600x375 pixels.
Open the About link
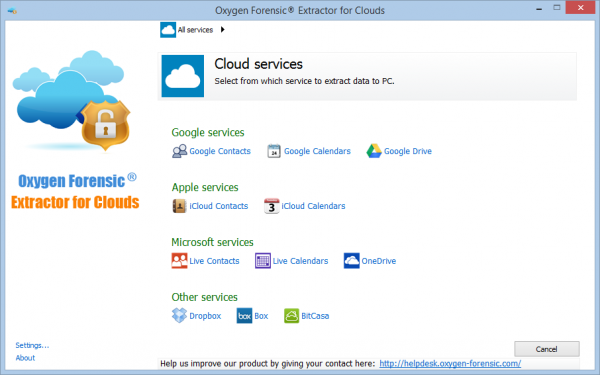pos(25,358)
